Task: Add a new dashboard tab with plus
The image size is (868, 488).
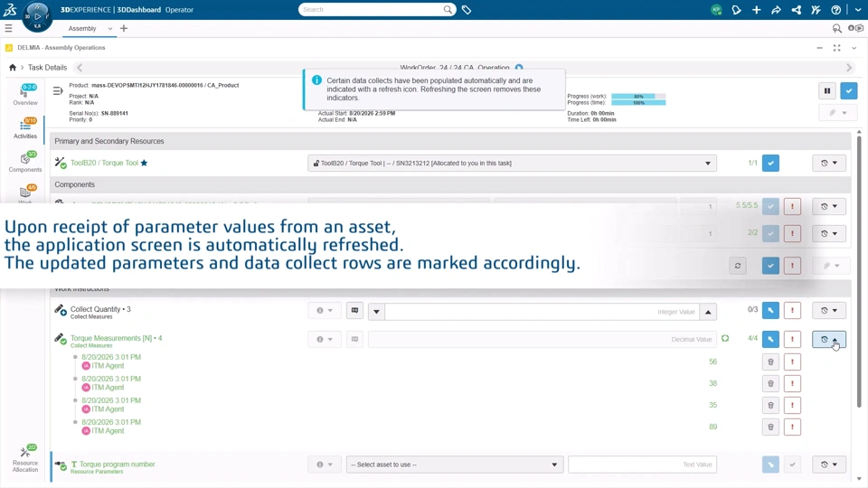Action: (124, 28)
